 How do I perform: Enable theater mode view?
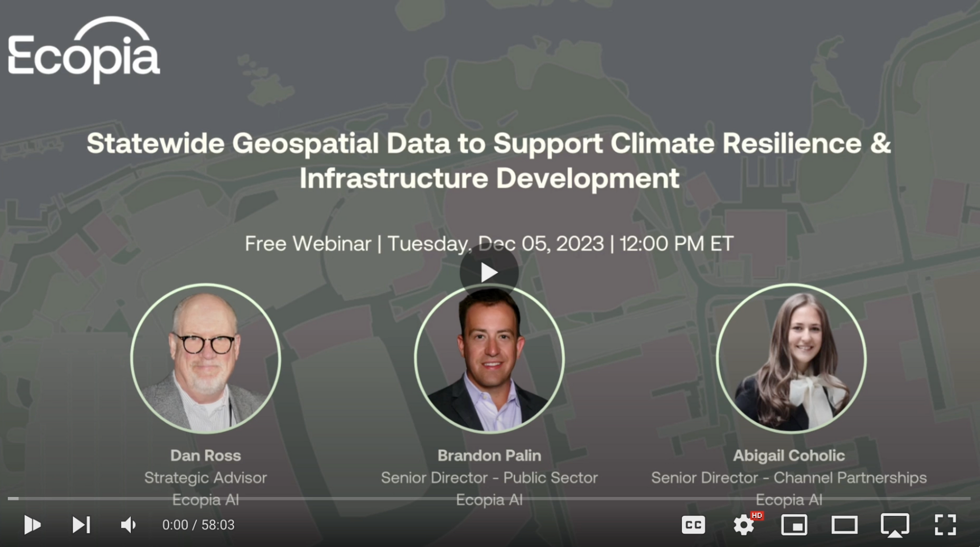point(844,525)
